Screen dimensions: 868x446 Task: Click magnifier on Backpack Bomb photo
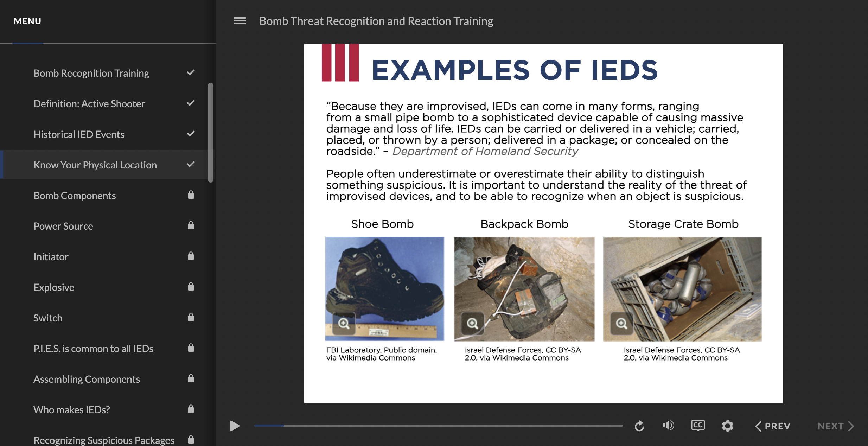(472, 323)
